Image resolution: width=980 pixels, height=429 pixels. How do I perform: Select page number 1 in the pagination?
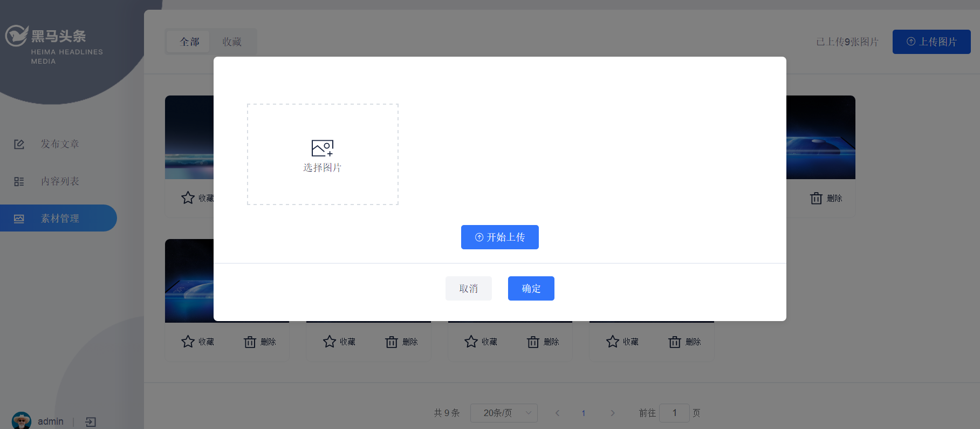[x=584, y=413]
